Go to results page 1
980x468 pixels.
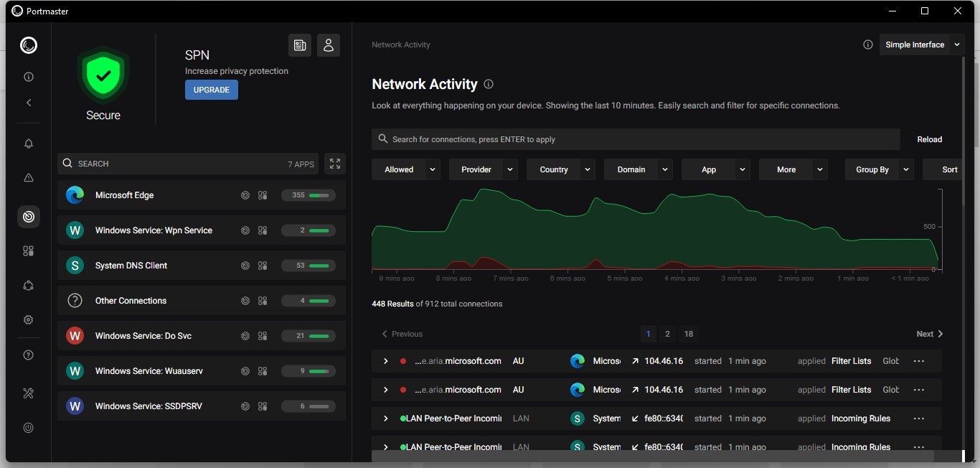pos(648,334)
